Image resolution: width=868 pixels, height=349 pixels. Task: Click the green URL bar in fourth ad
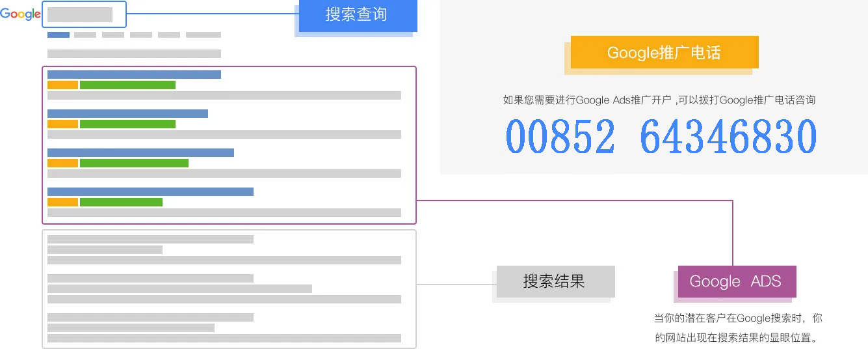tap(121, 202)
